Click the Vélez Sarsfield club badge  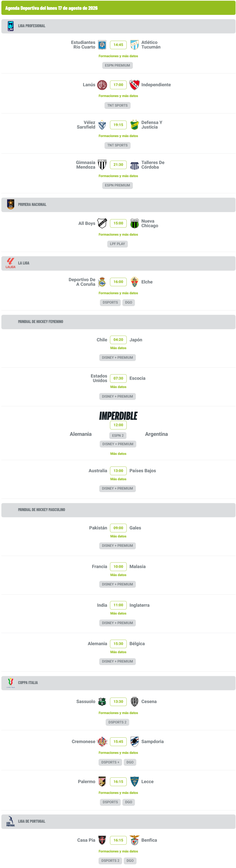pos(102,125)
